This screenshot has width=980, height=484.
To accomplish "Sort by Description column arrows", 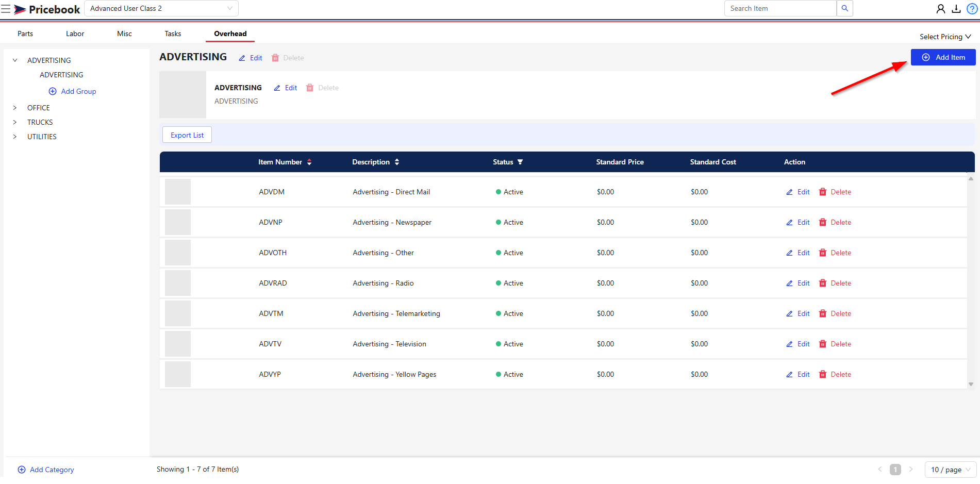I will click(397, 162).
